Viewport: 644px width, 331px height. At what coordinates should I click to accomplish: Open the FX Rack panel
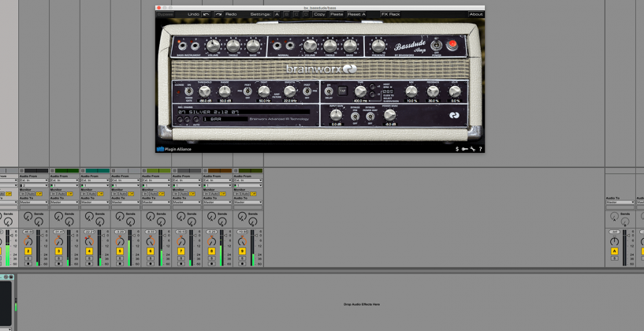[x=390, y=14]
